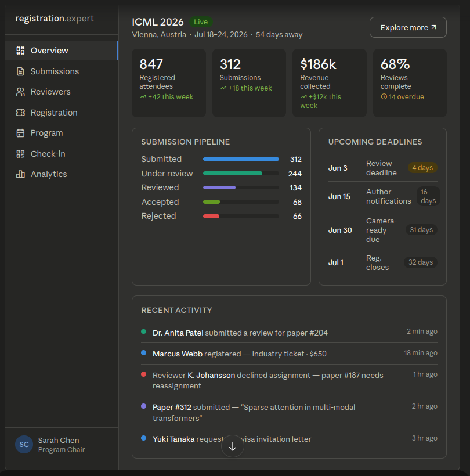Viewport: 470px width, 476px height.
Task: Click the Reviewed count 134
Action: (x=295, y=188)
